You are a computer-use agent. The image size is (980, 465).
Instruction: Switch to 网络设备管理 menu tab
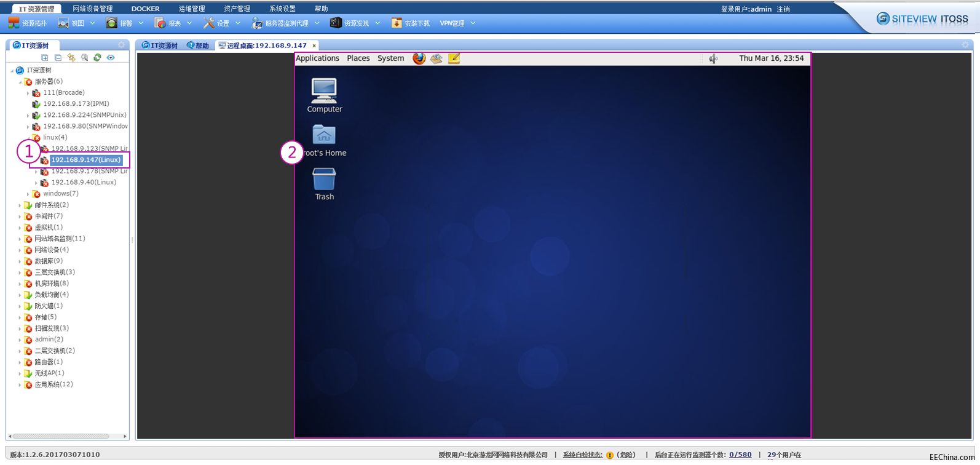[93, 9]
